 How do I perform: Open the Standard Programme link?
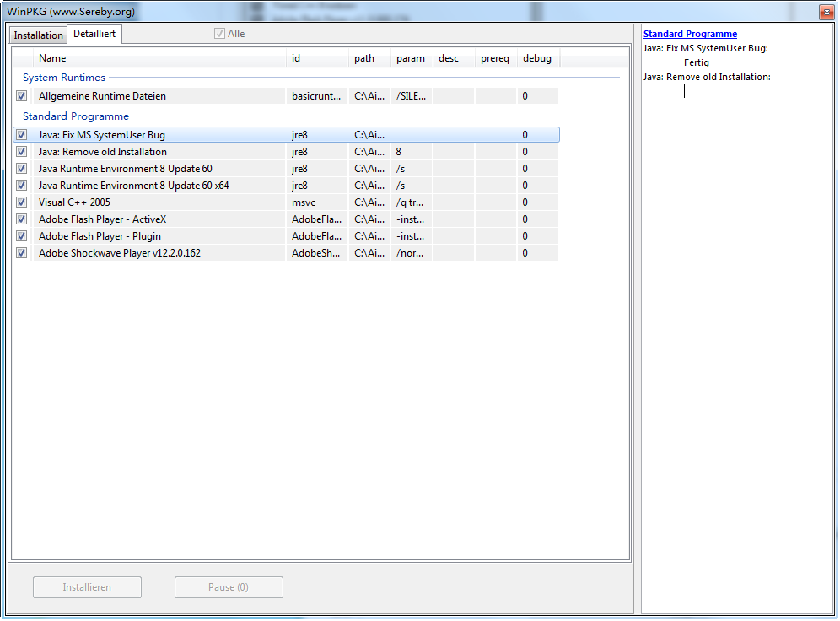pos(690,34)
